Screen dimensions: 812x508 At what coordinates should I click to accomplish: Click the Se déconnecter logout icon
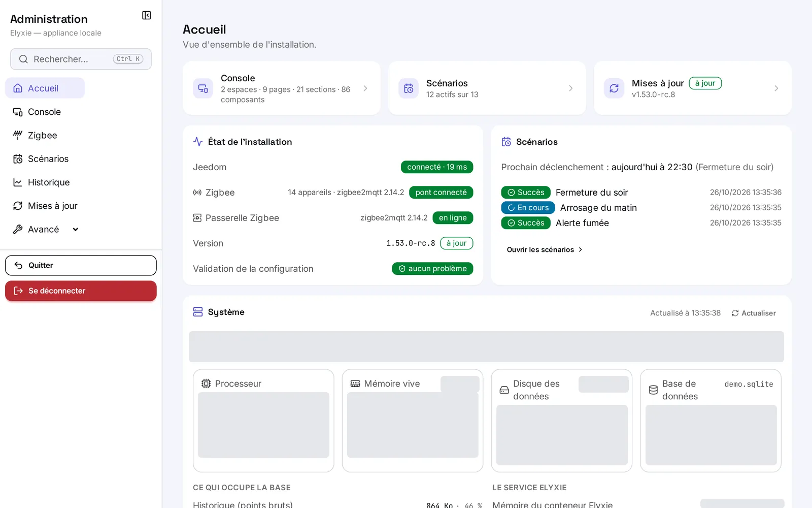tap(19, 291)
